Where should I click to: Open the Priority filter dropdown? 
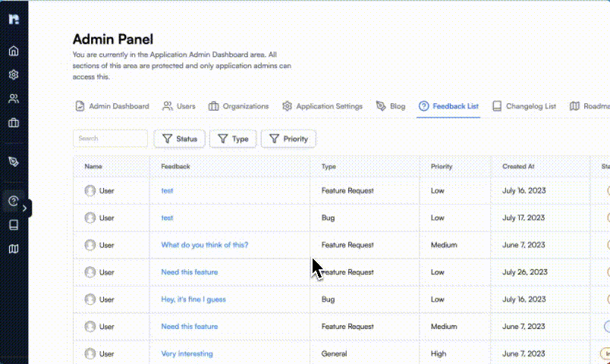pos(288,139)
